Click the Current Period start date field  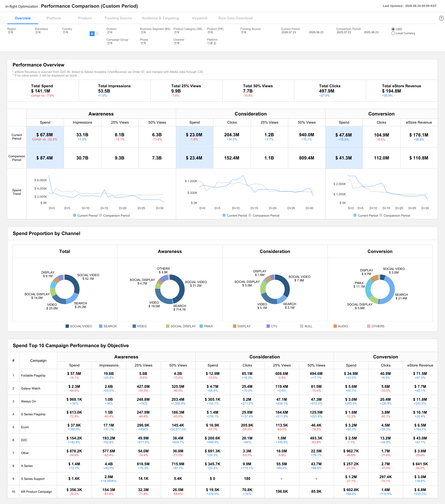(x=289, y=32)
